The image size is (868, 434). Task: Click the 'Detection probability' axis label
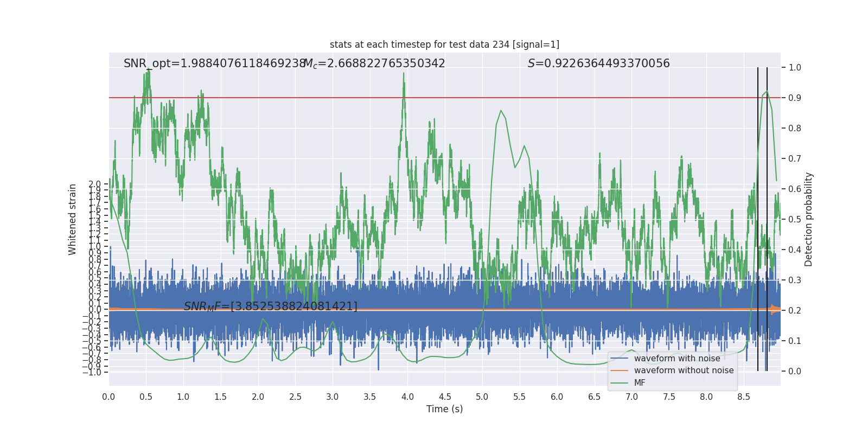[x=809, y=219]
